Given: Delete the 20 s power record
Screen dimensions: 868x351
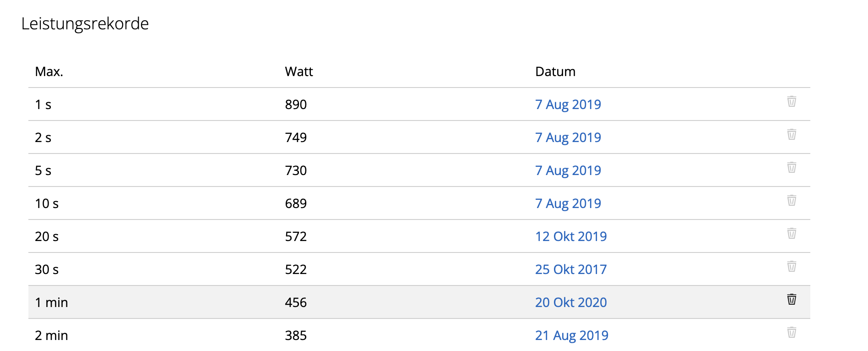Looking at the screenshot, I should click(792, 233).
